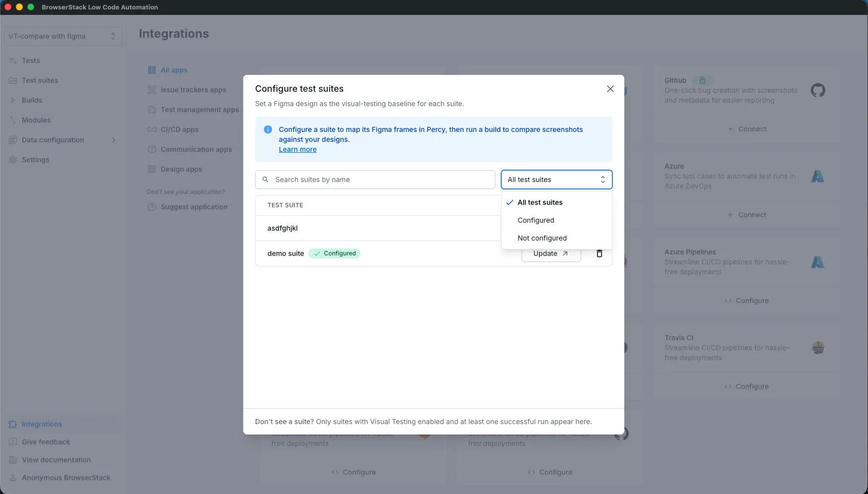Open Test suites in the sidebar
This screenshot has height=494, width=868.
coord(40,80)
